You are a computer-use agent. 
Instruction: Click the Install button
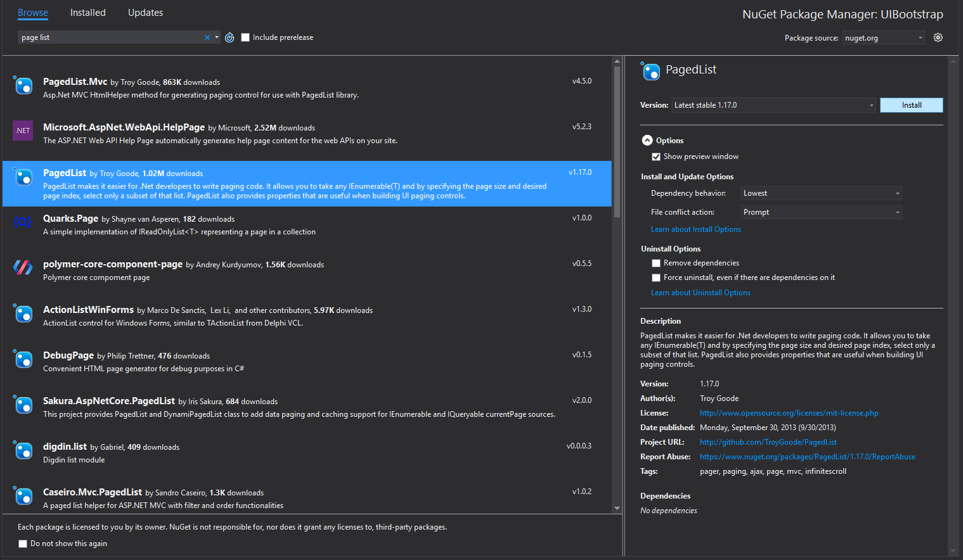tap(912, 105)
